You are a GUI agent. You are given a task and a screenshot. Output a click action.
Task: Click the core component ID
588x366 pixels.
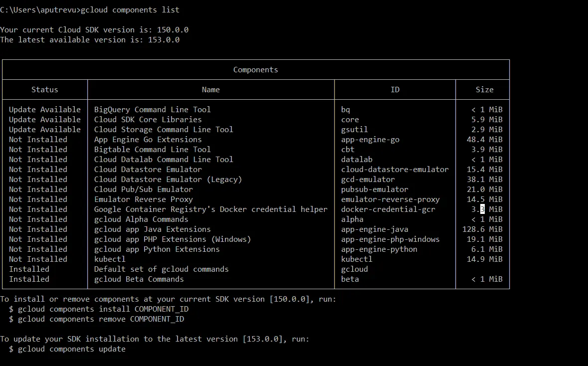(x=350, y=119)
